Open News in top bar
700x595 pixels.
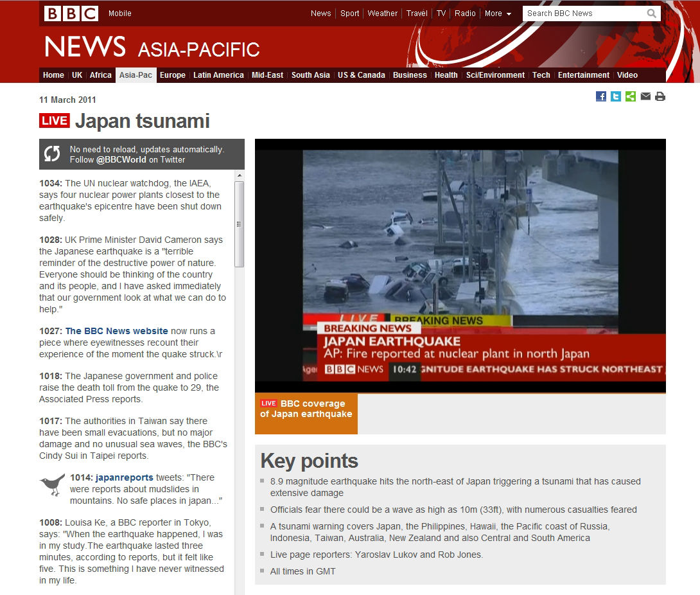point(321,13)
